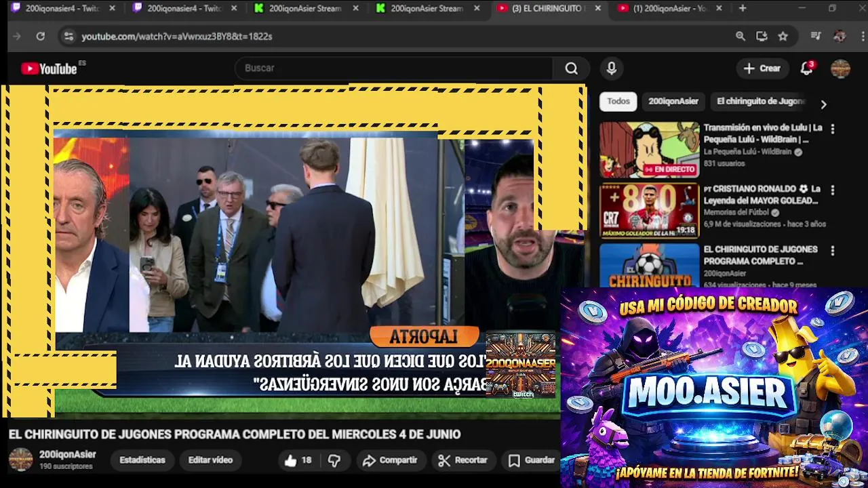This screenshot has height=488, width=868.
Task: Open a new browser tab
Action: tap(743, 9)
